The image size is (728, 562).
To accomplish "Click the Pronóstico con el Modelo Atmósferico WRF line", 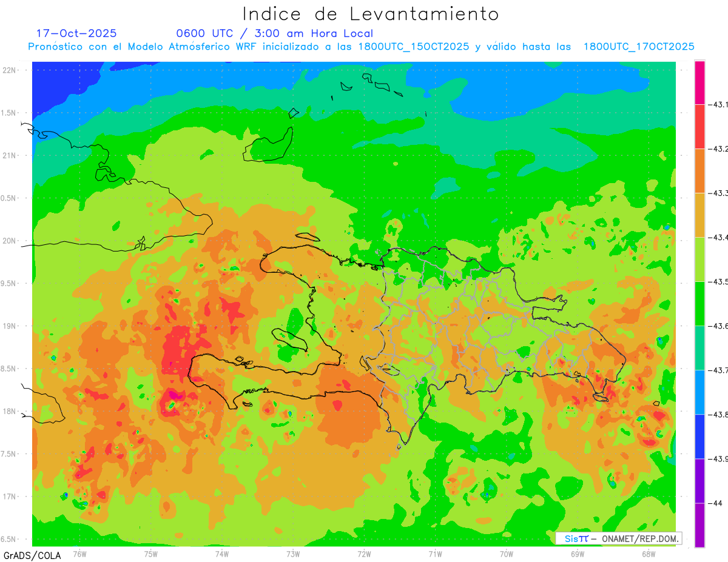I will click(362, 47).
